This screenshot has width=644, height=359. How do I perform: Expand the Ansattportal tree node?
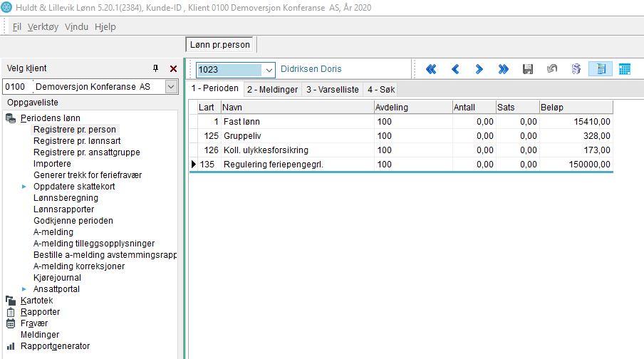pos(24,289)
